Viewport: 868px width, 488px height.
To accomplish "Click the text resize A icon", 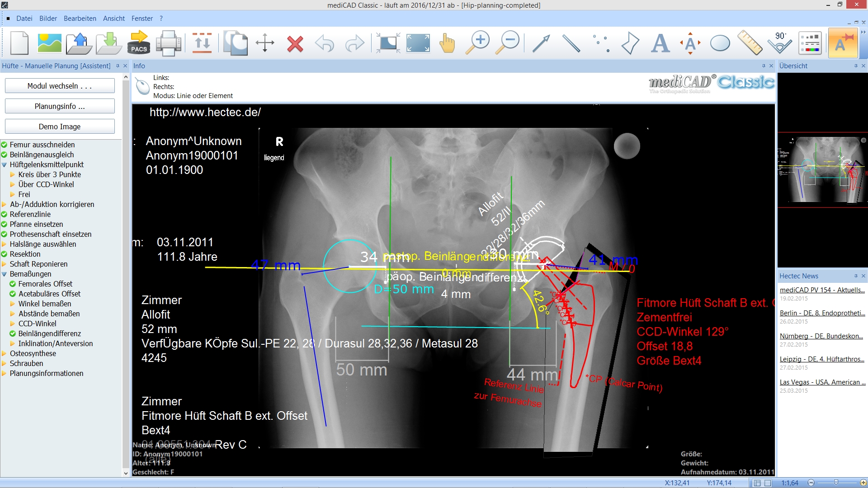I will (690, 43).
